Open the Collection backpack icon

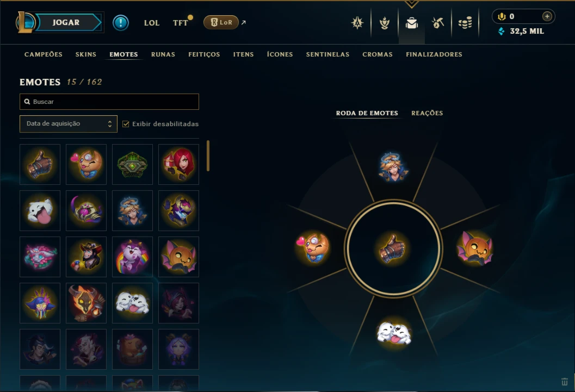coord(412,23)
